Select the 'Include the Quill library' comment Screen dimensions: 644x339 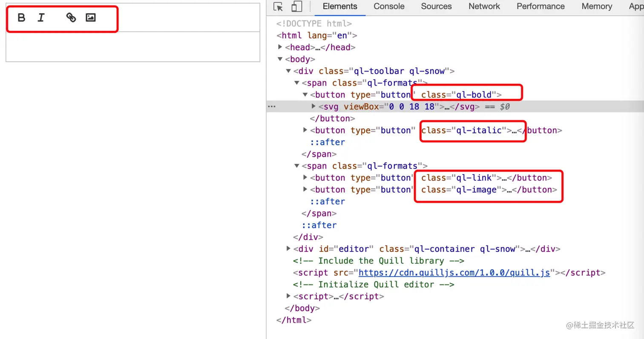(x=378, y=261)
